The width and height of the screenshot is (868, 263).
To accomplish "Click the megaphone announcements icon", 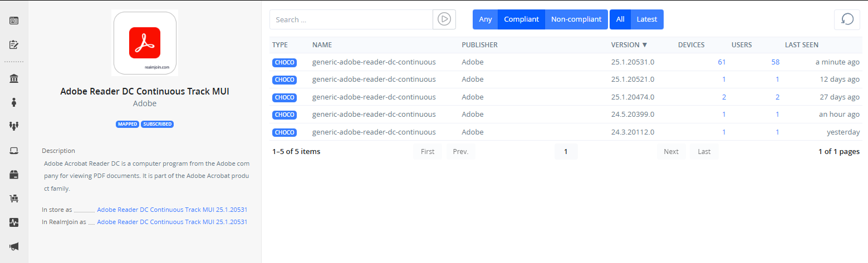I will point(14,246).
